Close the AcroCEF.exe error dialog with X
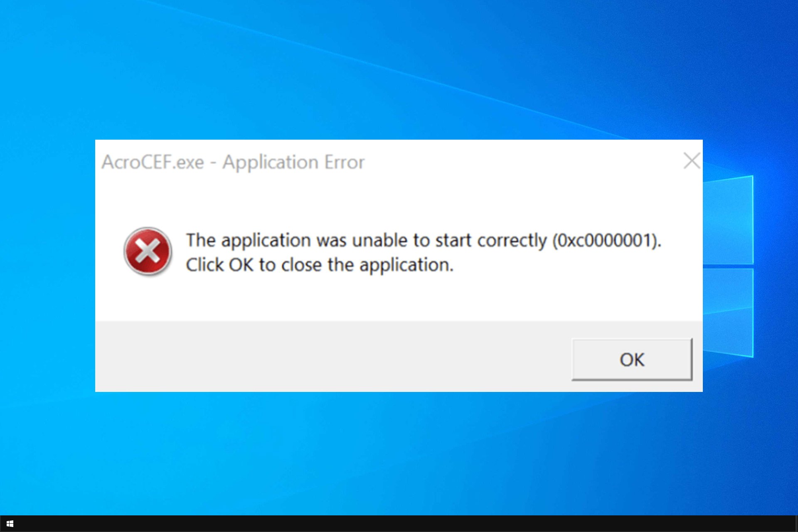 pyautogui.click(x=692, y=161)
